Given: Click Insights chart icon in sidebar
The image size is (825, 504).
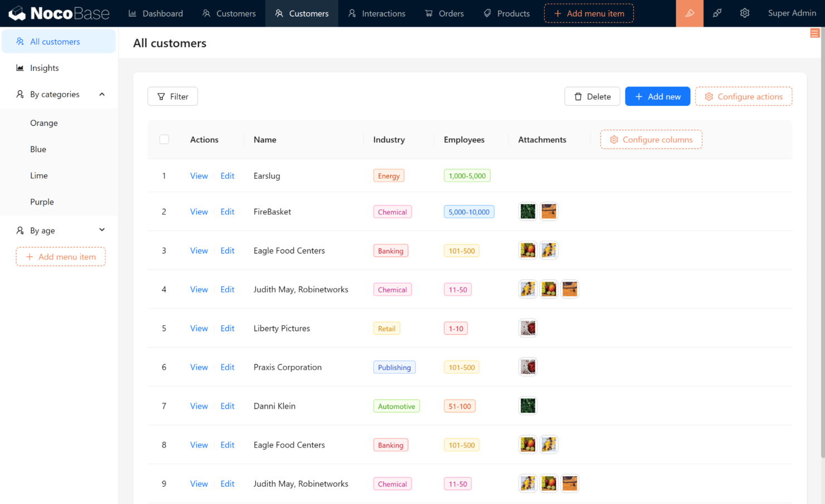Looking at the screenshot, I should [20, 68].
